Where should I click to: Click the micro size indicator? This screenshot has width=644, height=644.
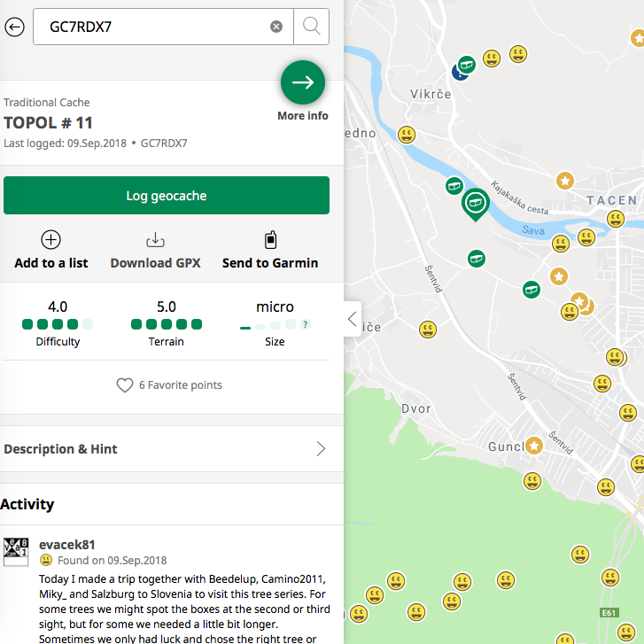275,324
